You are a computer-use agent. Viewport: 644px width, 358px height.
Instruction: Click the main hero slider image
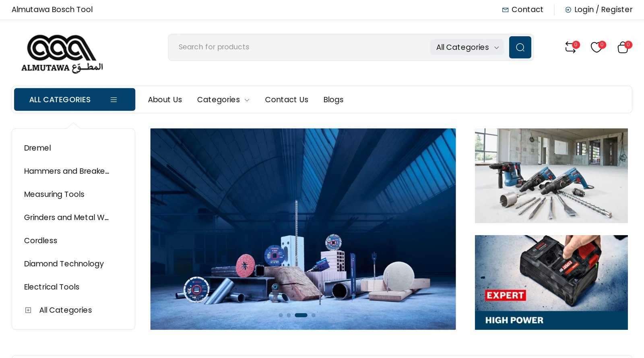(x=303, y=229)
